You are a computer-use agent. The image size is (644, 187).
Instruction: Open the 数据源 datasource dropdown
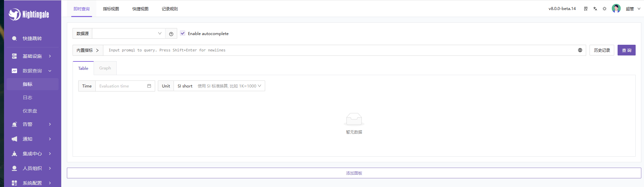click(x=129, y=33)
